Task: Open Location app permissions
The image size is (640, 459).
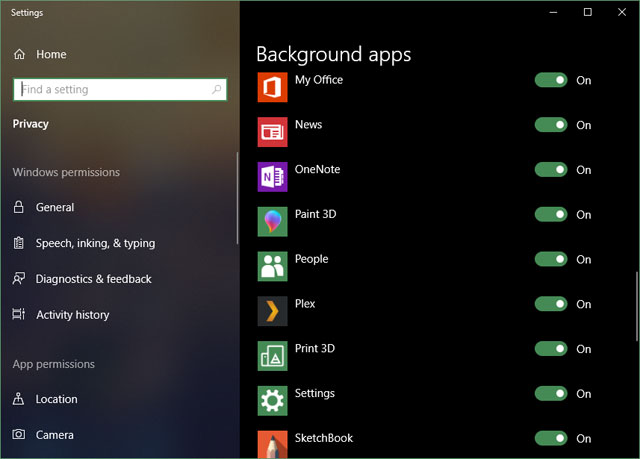Action: pyautogui.click(x=56, y=399)
